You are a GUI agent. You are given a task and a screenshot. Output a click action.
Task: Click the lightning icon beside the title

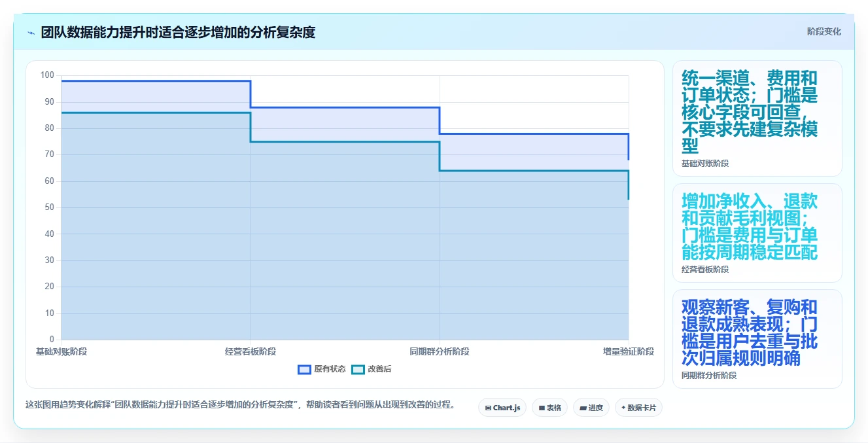pos(31,33)
